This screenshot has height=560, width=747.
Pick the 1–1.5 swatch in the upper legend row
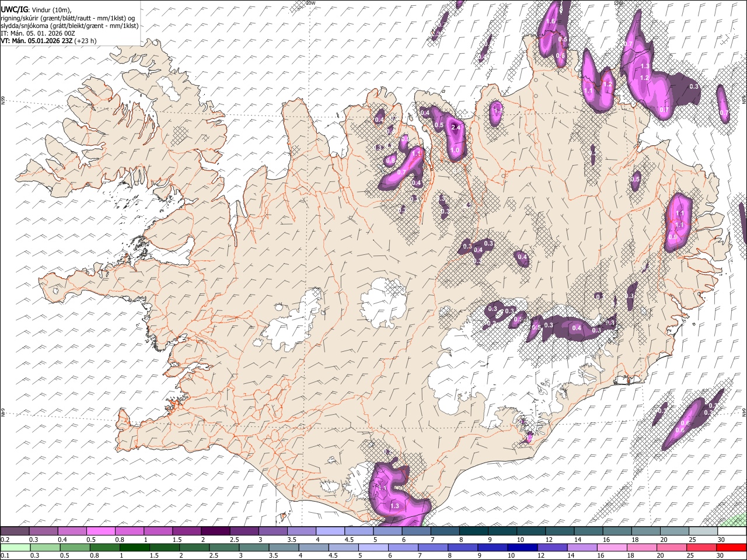coord(158,531)
